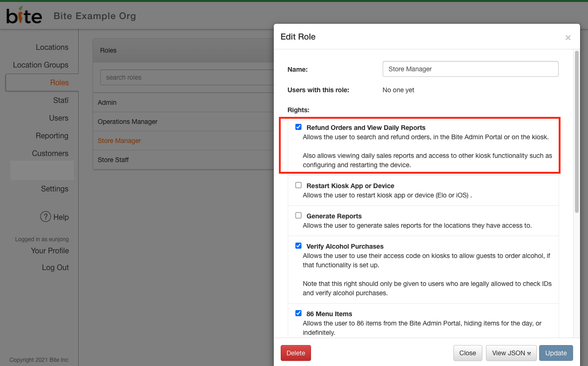Click 'No one yet' users text

(x=399, y=90)
